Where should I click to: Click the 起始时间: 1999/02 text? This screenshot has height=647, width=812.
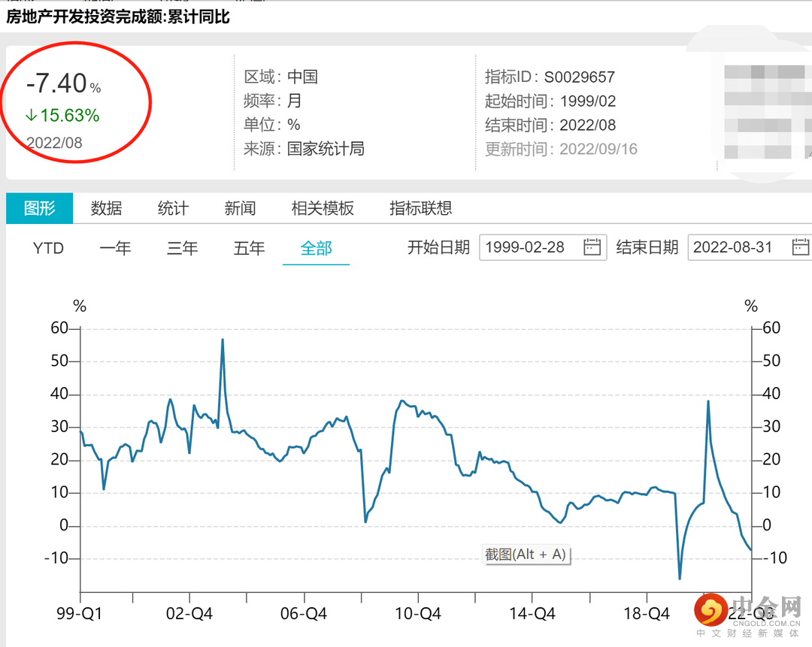pos(550,101)
